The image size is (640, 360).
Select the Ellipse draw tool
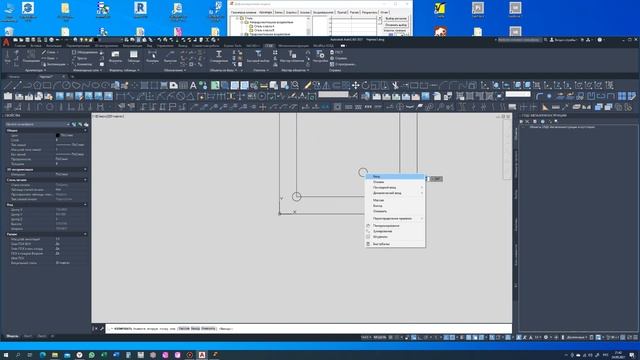(x=96, y=85)
